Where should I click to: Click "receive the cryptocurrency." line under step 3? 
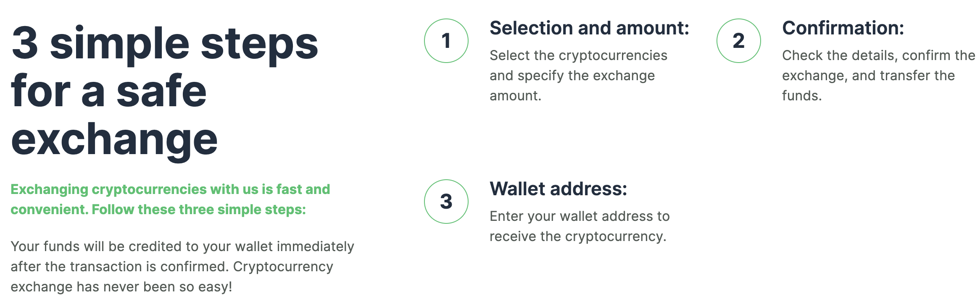pos(578,236)
